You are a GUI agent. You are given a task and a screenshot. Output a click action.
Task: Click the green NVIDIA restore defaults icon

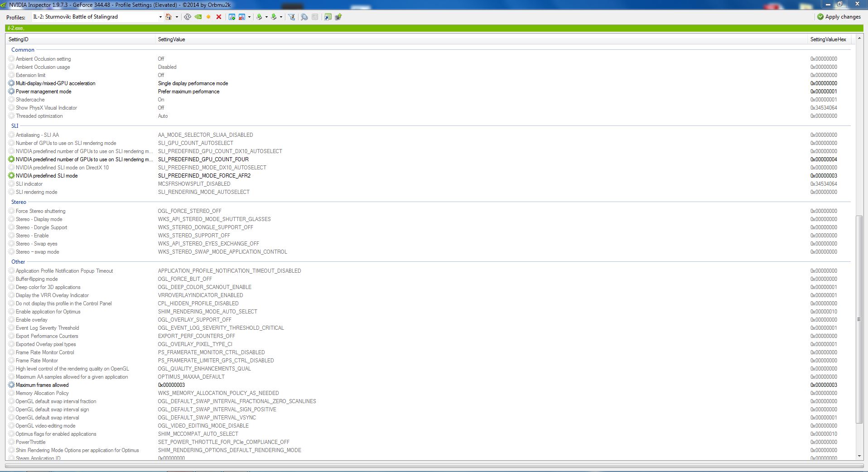[x=198, y=17]
